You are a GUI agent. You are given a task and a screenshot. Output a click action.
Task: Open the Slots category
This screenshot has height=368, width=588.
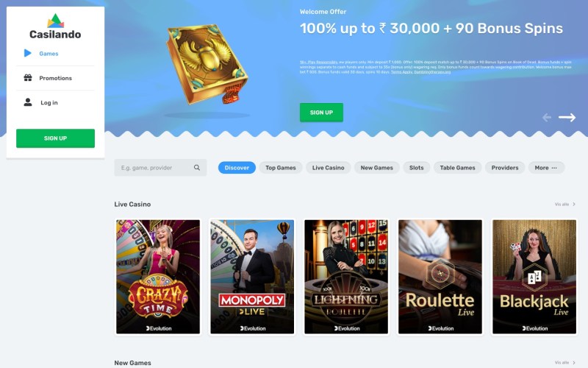(416, 168)
